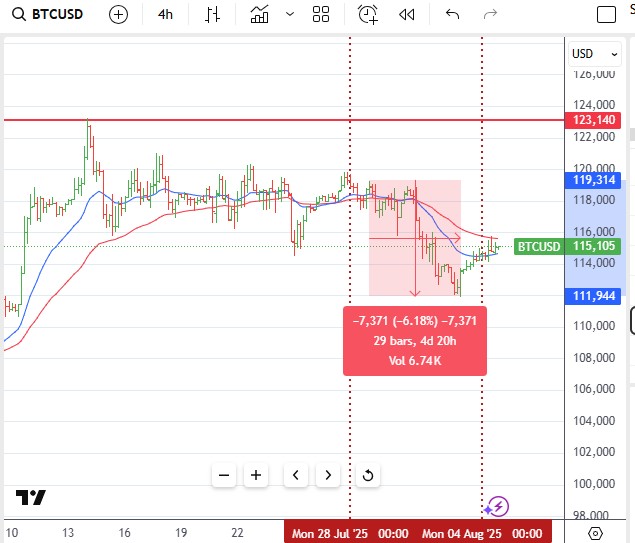Reset the chart view

click(368, 475)
